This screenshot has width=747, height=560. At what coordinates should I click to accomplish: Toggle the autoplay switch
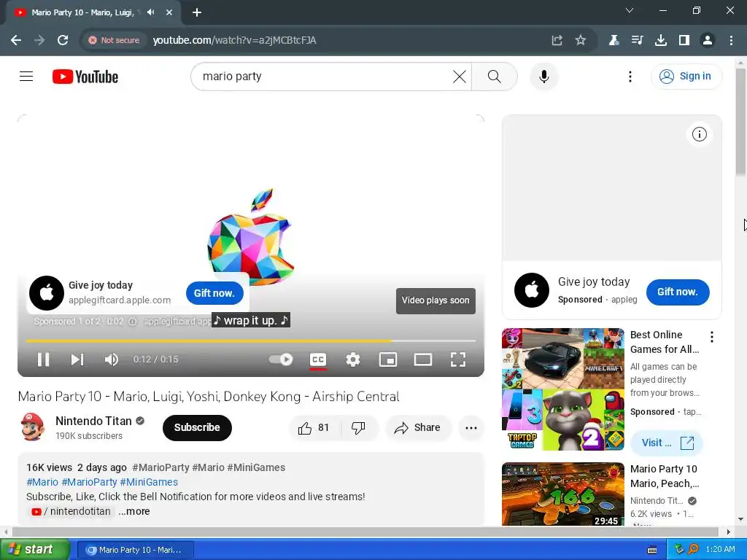[281, 359]
